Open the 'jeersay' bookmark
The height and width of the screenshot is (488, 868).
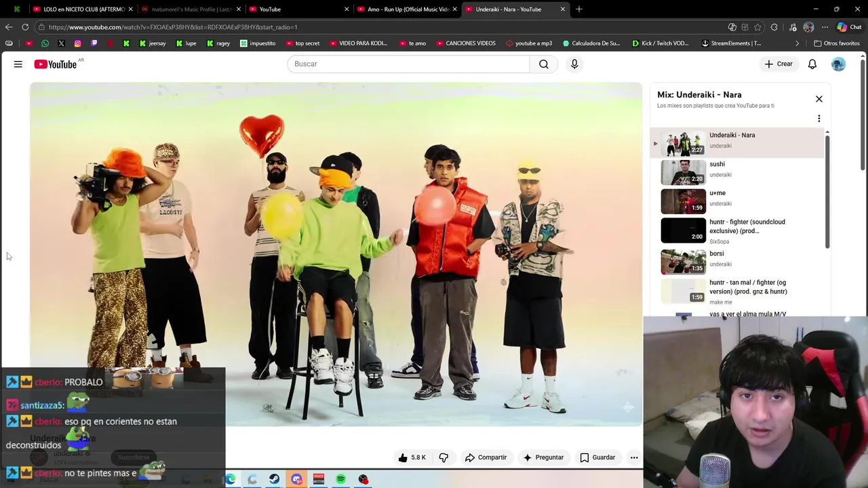coord(152,43)
